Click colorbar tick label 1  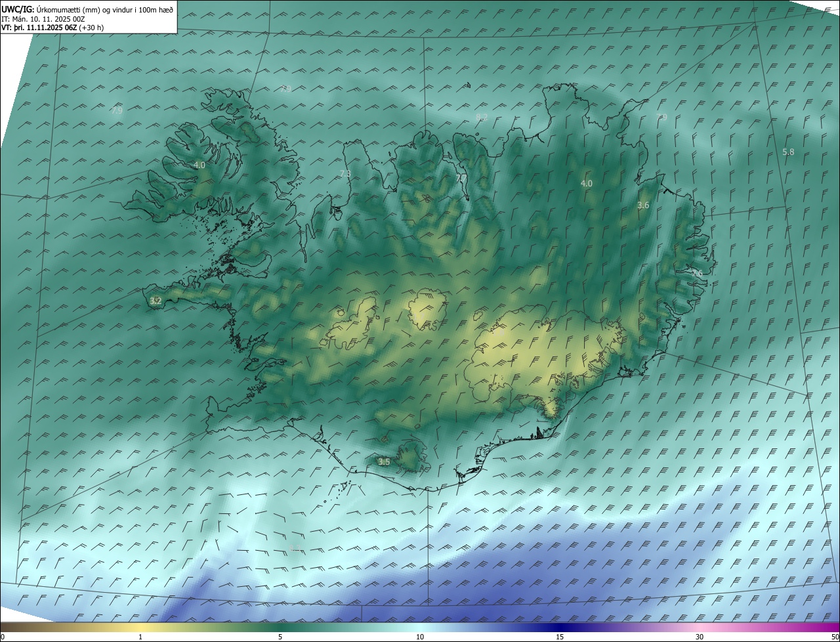click(x=140, y=637)
